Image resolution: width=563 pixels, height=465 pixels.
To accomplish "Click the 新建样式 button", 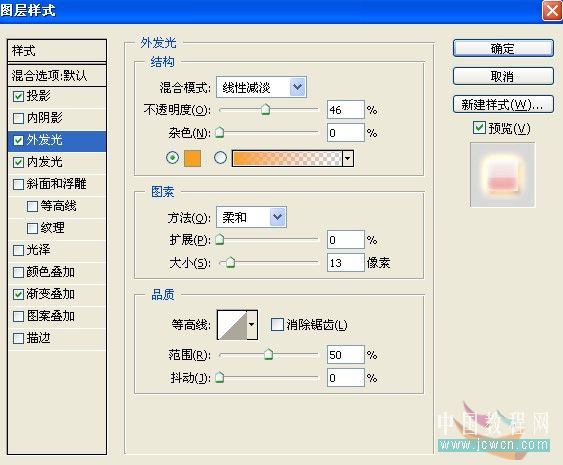I will (503, 104).
